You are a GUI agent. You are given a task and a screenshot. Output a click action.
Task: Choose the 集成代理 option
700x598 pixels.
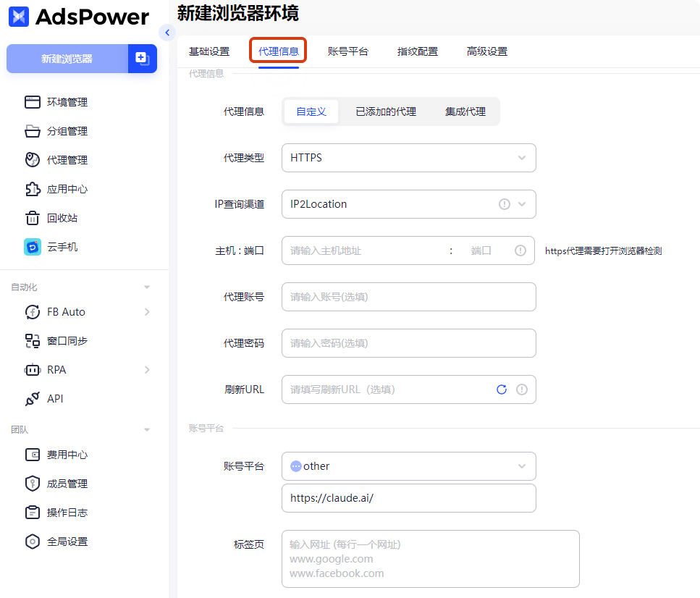[x=465, y=111]
